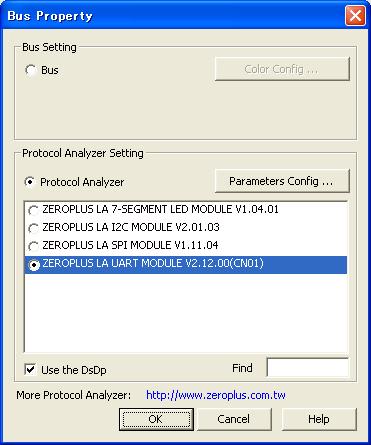Focus the Find text field
The height and width of the screenshot is (445, 371).
308,368
